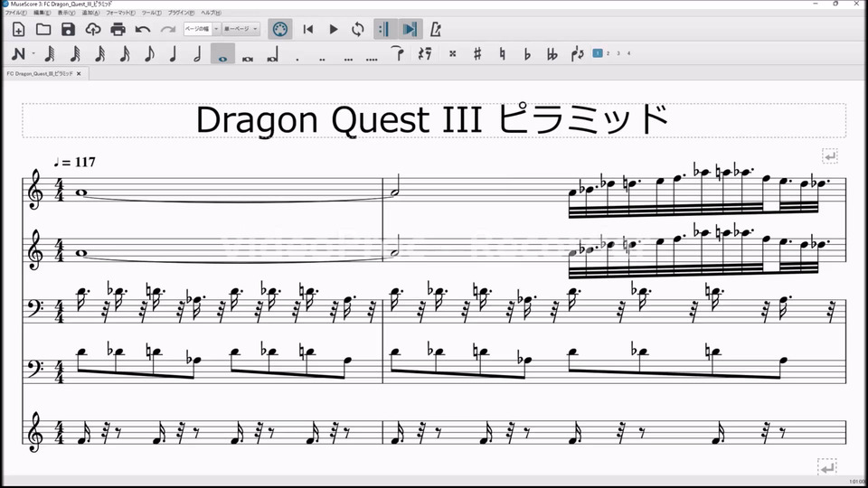Open the フォーマット (Format) menu

click(x=120, y=12)
